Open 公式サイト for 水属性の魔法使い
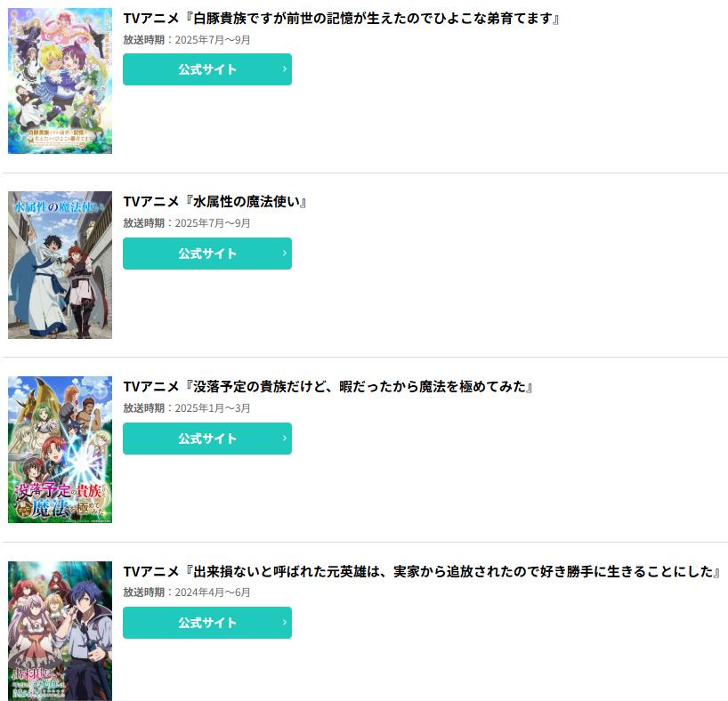The image size is (728, 701). (x=207, y=254)
